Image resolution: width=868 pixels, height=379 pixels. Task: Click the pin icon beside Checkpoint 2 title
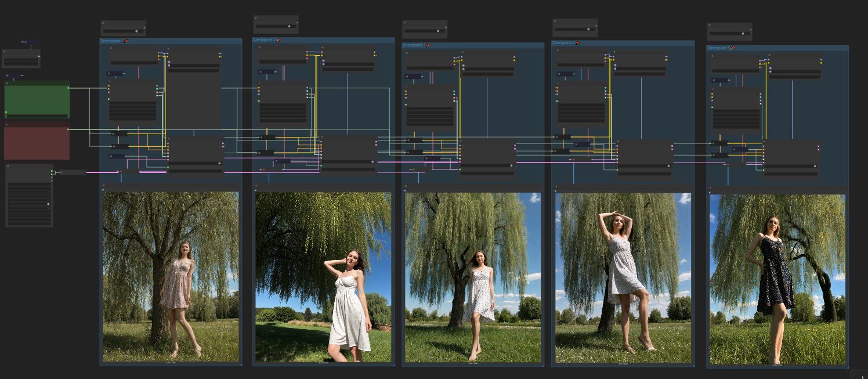(279, 40)
